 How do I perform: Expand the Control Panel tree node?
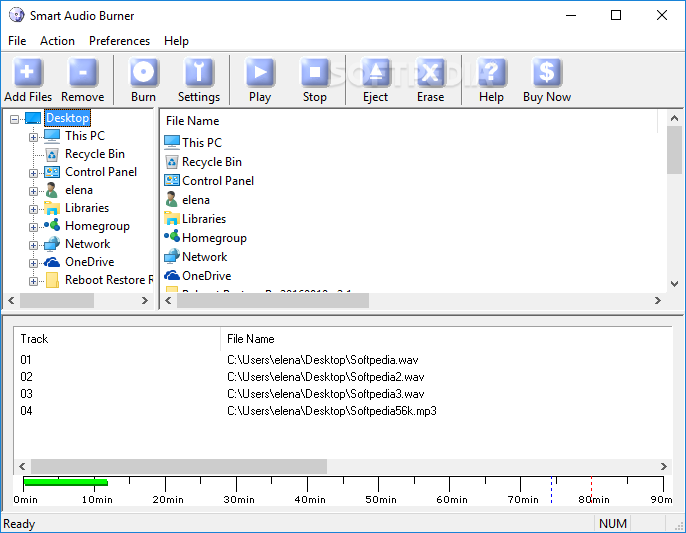tap(33, 173)
